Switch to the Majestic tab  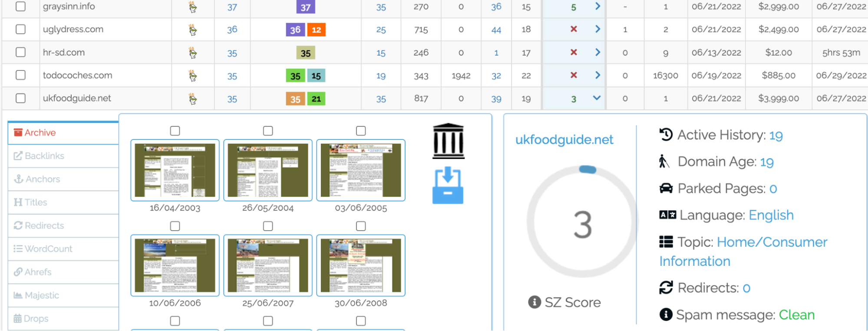tap(42, 295)
